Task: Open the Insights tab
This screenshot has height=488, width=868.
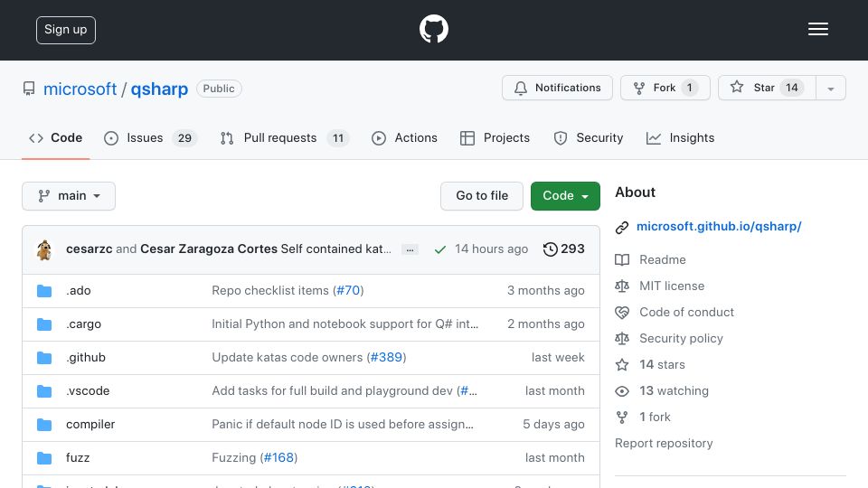Action: point(680,137)
